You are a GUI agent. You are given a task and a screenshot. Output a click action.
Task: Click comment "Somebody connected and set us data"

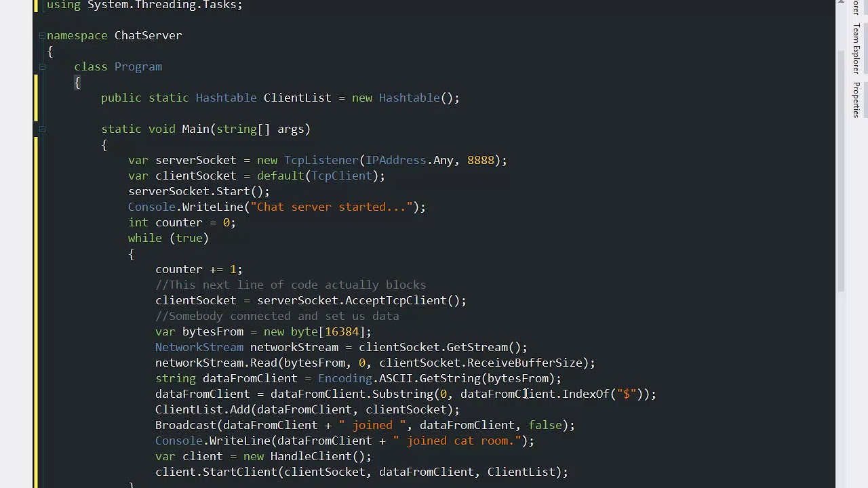(x=283, y=316)
